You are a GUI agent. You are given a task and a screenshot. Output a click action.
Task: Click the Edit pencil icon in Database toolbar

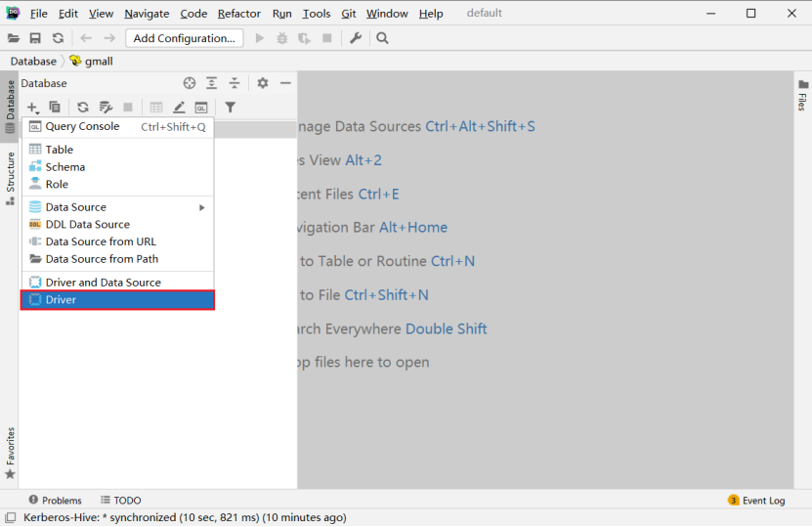[x=179, y=108]
